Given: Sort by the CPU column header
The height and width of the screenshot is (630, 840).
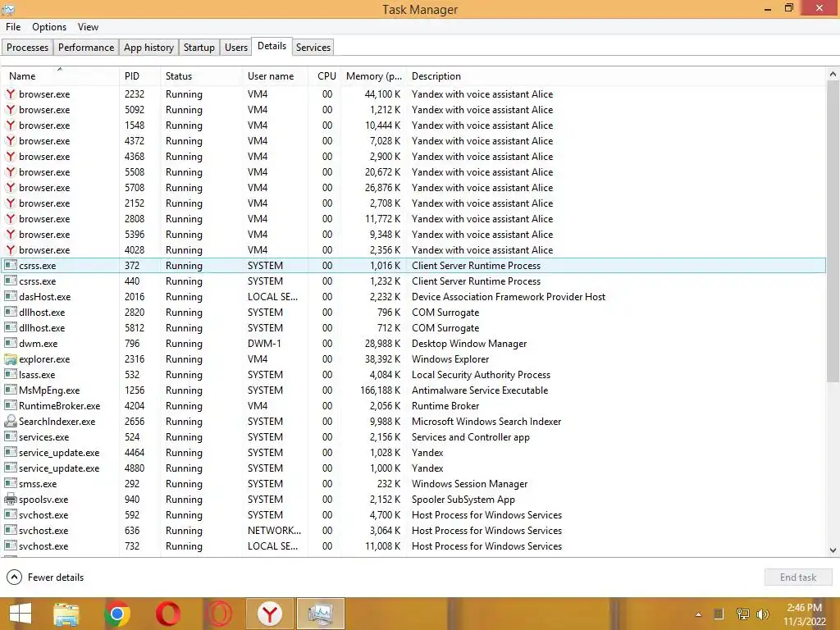Looking at the screenshot, I should [x=324, y=76].
